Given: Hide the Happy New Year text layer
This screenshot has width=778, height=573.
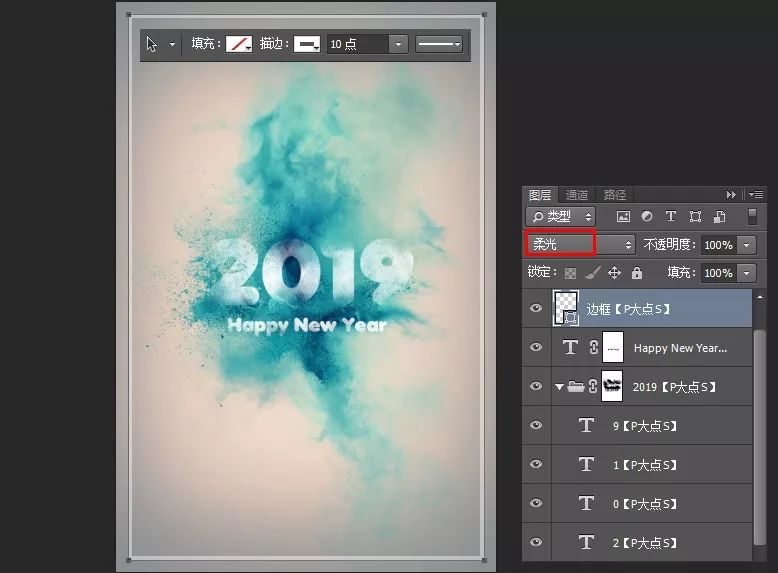Looking at the screenshot, I should (536, 347).
